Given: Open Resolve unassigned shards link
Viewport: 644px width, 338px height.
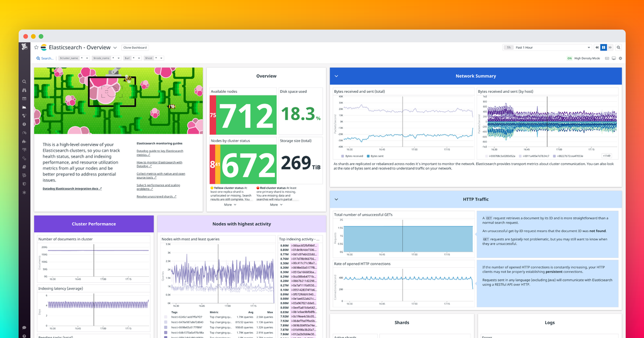Looking at the screenshot, I should click(156, 196).
